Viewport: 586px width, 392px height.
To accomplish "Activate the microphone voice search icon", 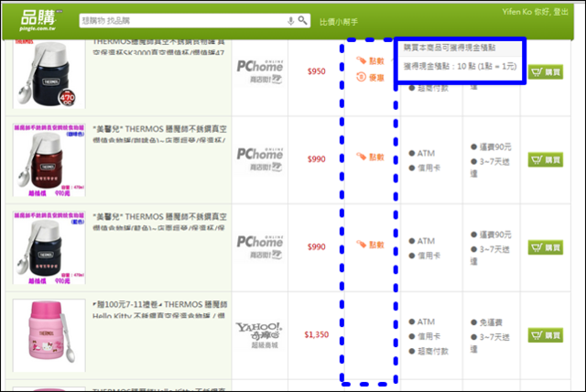I will pos(291,21).
